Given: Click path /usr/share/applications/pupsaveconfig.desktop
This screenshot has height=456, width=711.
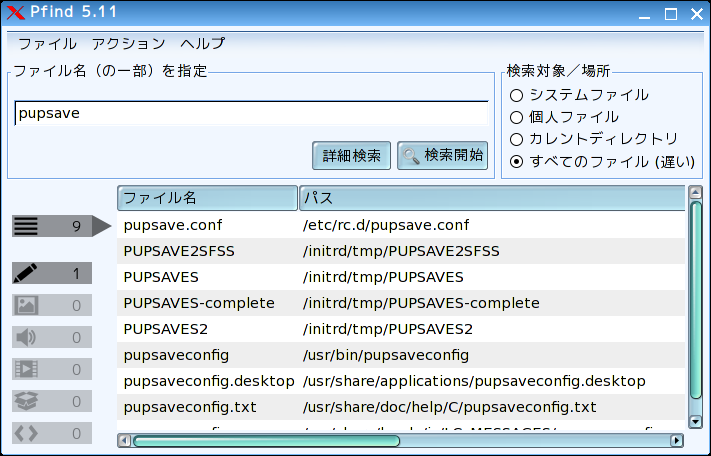Looking at the screenshot, I should (x=474, y=381).
